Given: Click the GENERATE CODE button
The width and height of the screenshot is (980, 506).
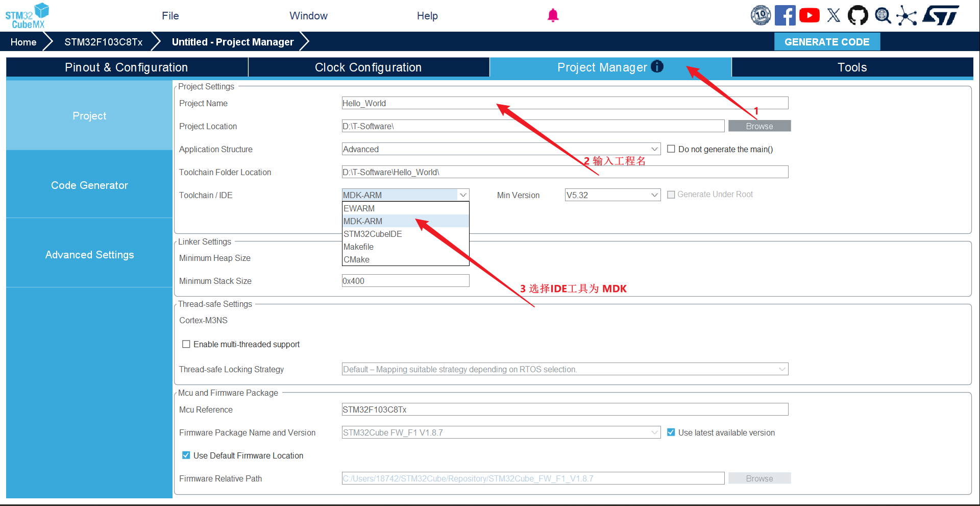Looking at the screenshot, I should [x=827, y=42].
